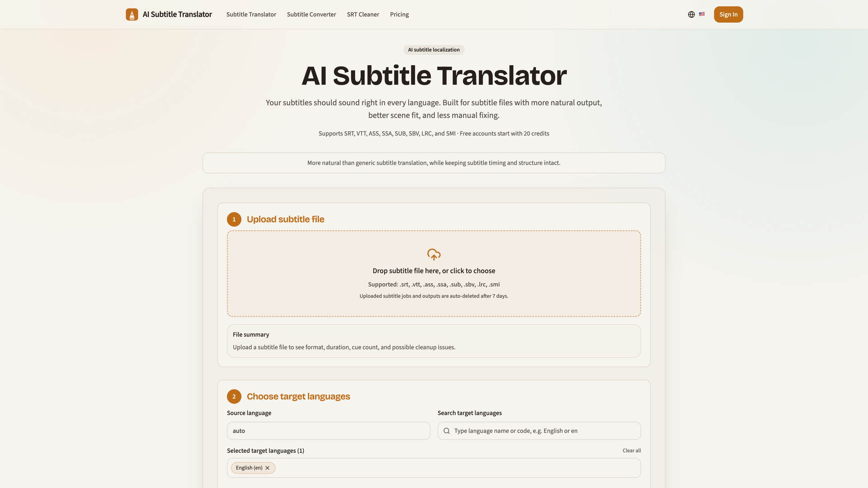The width and height of the screenshot is (868, 488).
Task: Open the Pricing page
Action: click(399, 14)
